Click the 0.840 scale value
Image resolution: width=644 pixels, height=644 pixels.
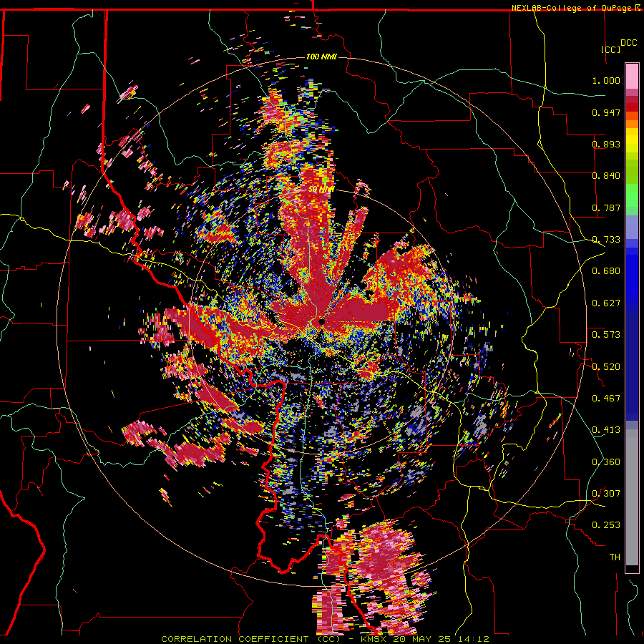pos(606,176)
